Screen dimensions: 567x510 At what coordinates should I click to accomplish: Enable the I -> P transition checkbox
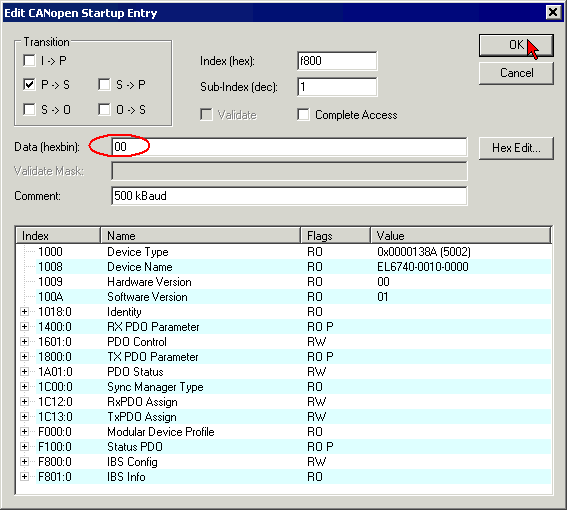click(29, 60)
